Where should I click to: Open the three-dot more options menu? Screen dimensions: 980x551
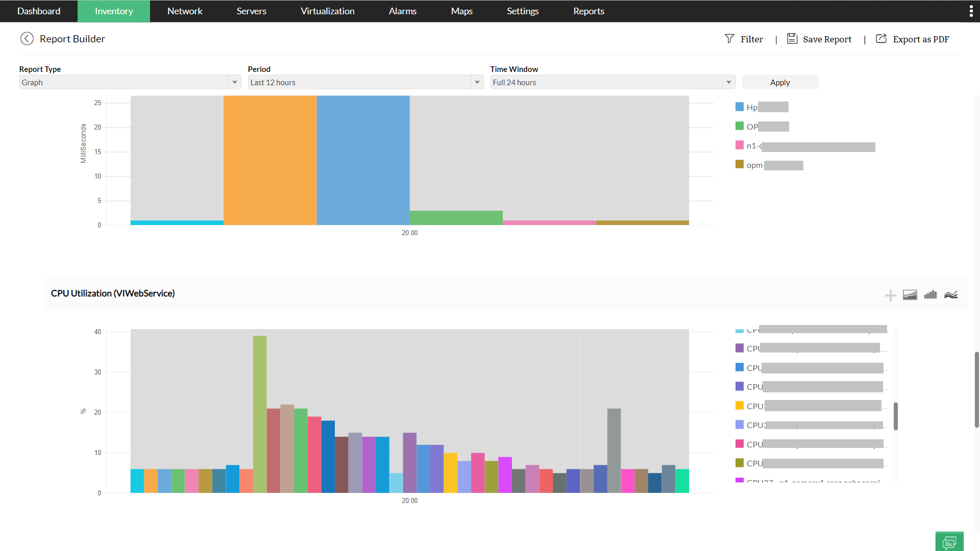[x=971, y=11]
